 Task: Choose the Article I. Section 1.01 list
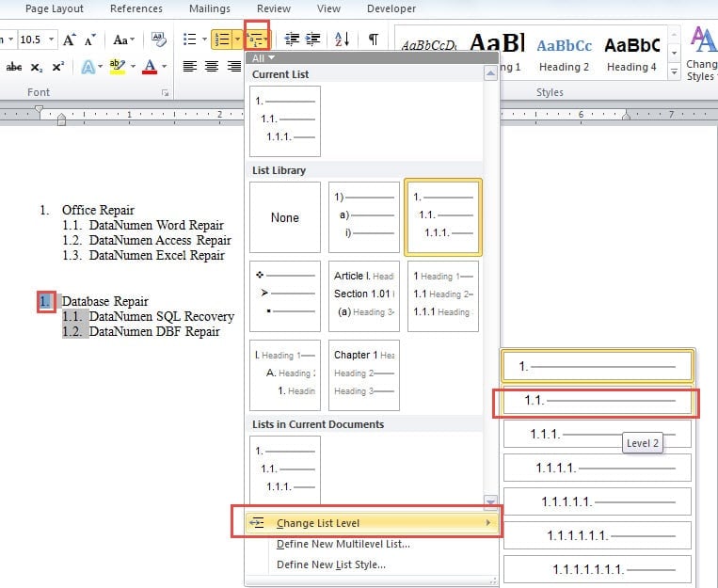364,296
